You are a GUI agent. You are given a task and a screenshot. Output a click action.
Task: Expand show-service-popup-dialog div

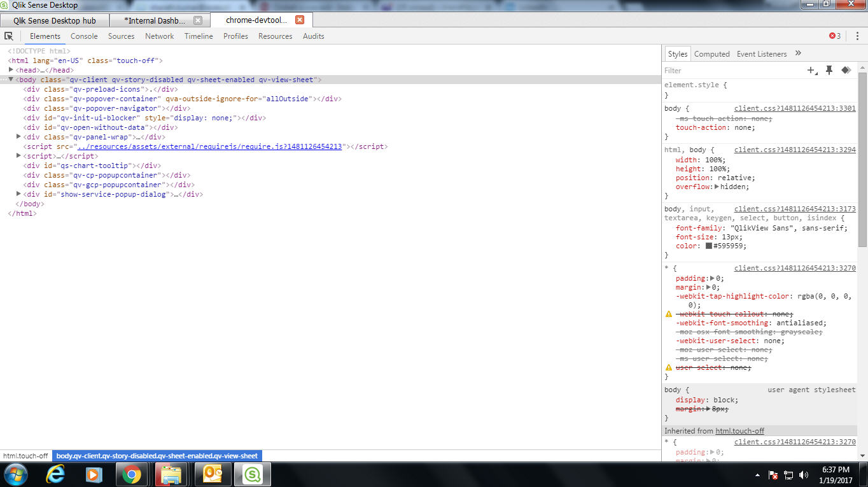[18, 194]
